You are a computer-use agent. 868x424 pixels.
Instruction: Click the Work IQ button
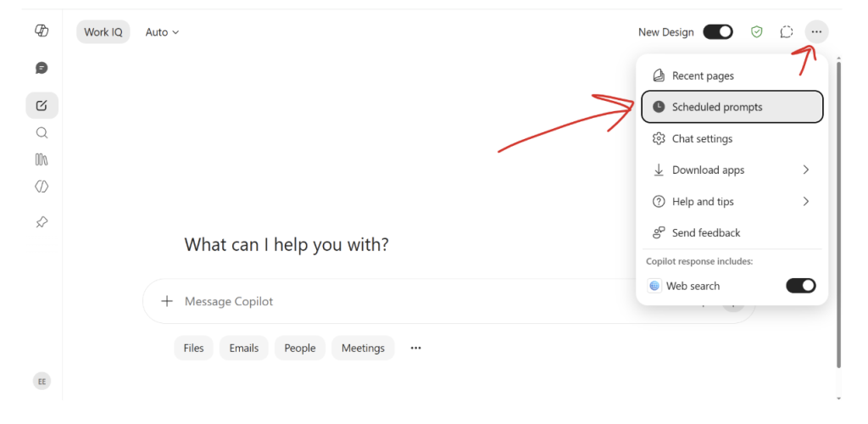point(103,32)
